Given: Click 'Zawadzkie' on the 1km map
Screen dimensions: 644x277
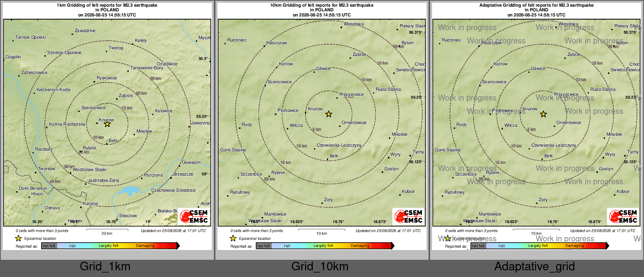Looking at the screenshot, I should [85, 31].
